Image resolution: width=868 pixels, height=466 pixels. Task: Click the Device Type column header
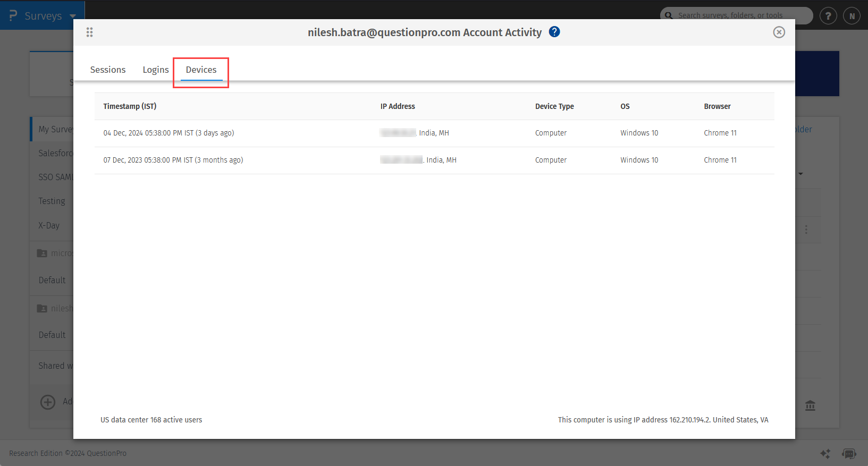554,106
